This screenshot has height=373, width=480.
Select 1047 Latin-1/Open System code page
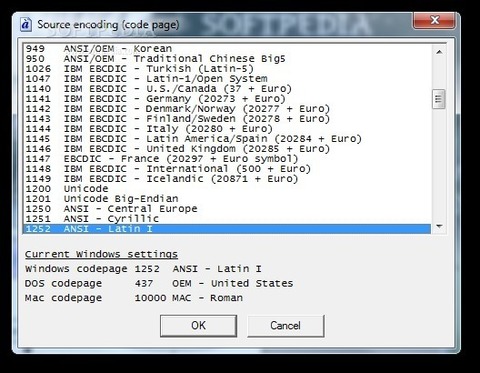click(227, 79)
